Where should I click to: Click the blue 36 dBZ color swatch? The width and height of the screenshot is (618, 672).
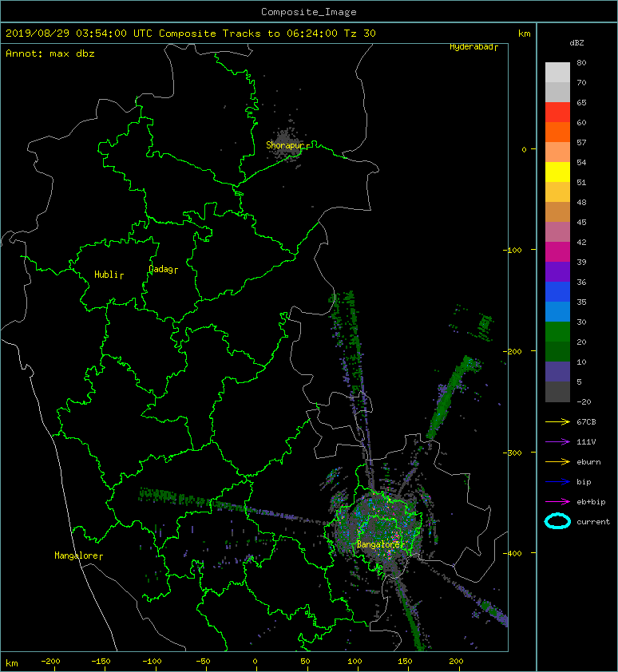point(557,292)
